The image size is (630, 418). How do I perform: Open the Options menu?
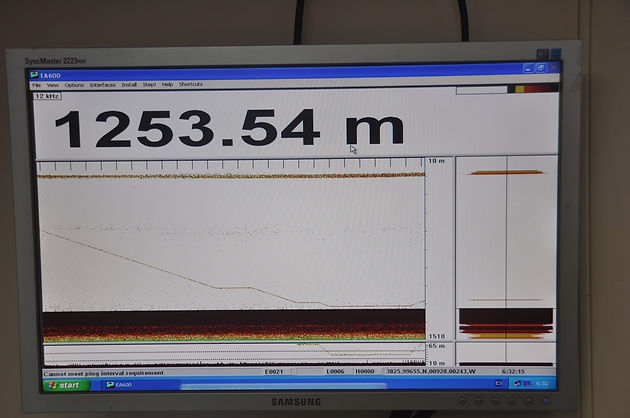[x=74, y=85]
